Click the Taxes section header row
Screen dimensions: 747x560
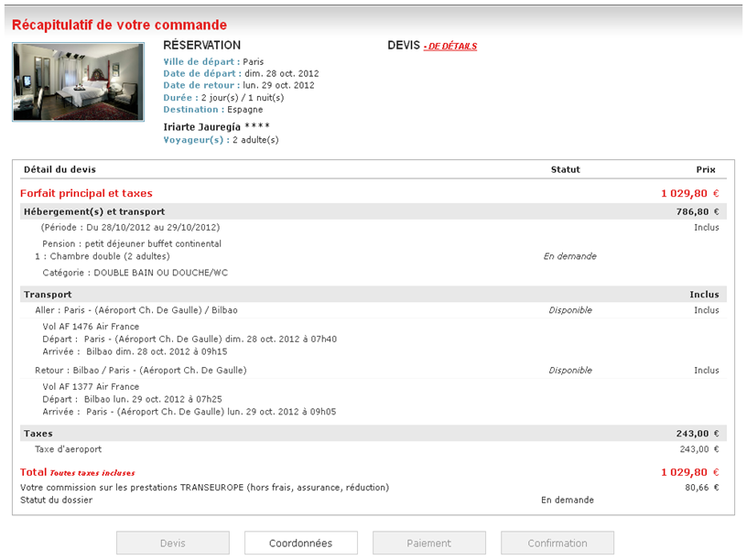point(38,434)
